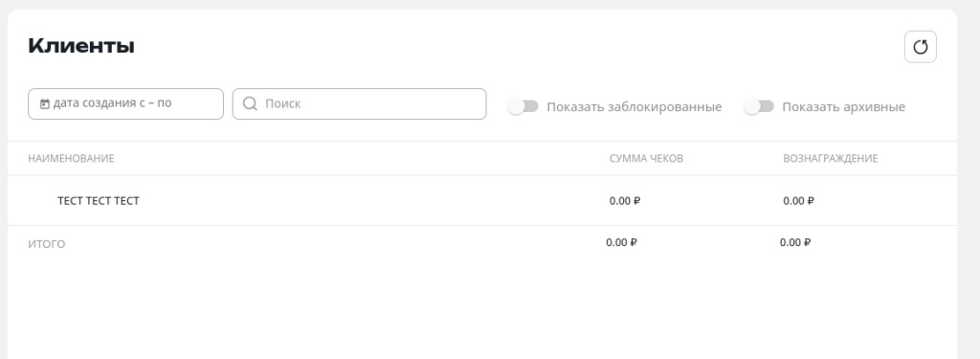Sort by the ВОЗНАГРАЖДЕНИЕ column header
The height and width of the screenshot is (359, 980).
(830, 159)
